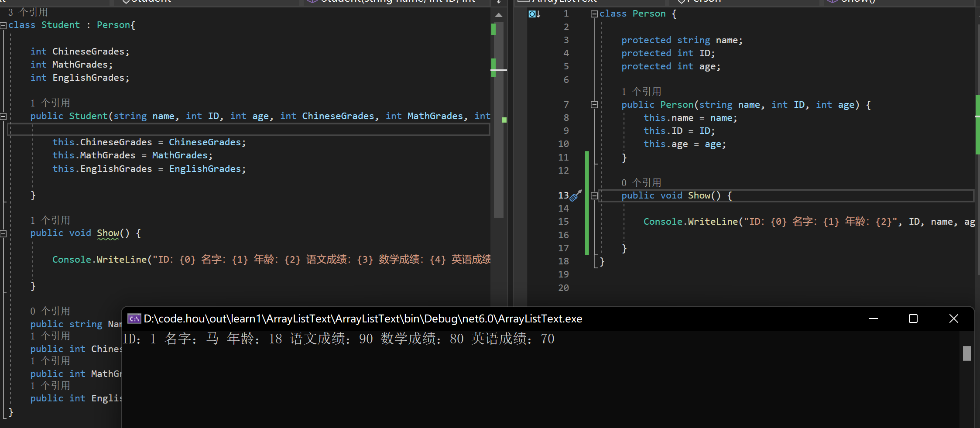980x428 pixels.
Task: Click line number 7 in the Person editor
Action: [566, 105]
